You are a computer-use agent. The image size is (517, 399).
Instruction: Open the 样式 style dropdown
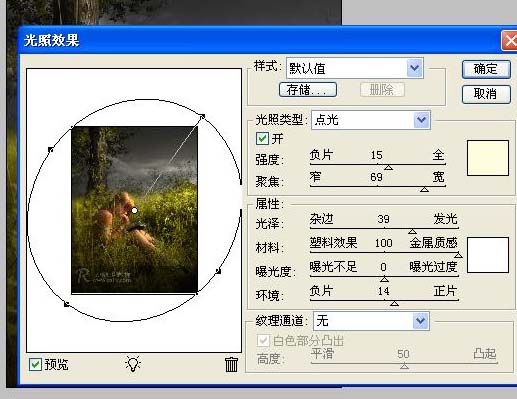(355, 68)
